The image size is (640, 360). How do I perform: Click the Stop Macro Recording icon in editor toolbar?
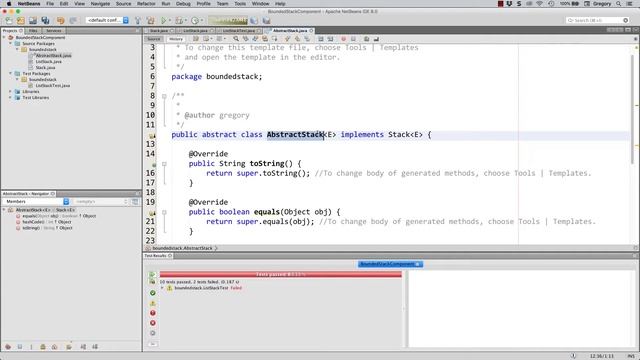pos(353,39)
